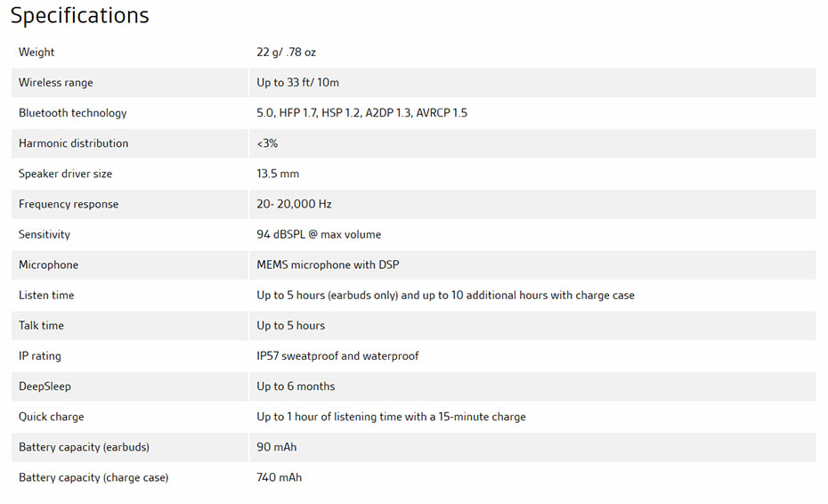The image size is (828, 504).
Task: Select the DeepSleep row label
Action: (45, 386)
